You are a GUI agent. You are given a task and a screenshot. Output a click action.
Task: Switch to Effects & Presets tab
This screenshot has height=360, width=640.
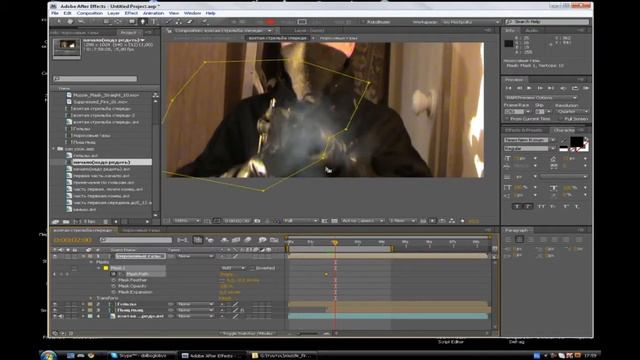[x=523, y=130]
